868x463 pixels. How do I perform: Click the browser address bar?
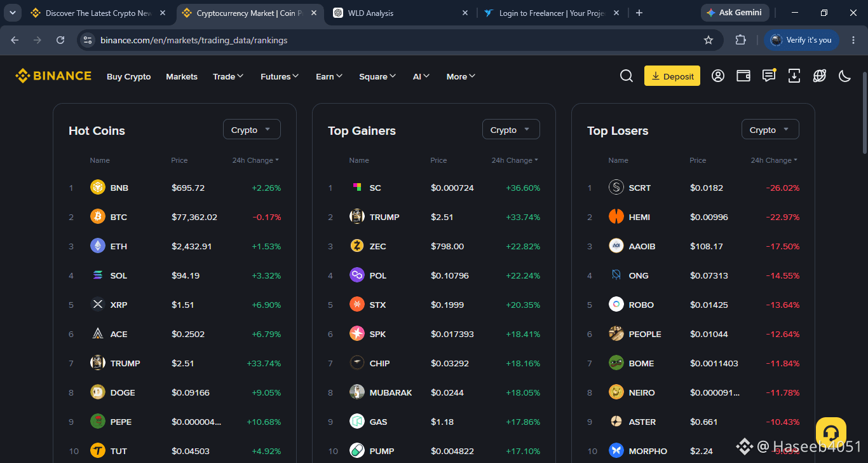click(x=399, y=40)
